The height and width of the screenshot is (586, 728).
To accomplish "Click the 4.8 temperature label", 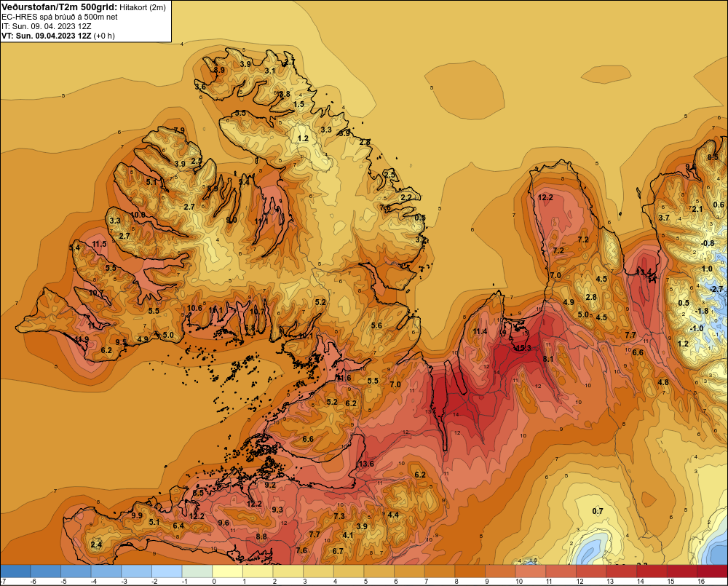I will [663, 382].
